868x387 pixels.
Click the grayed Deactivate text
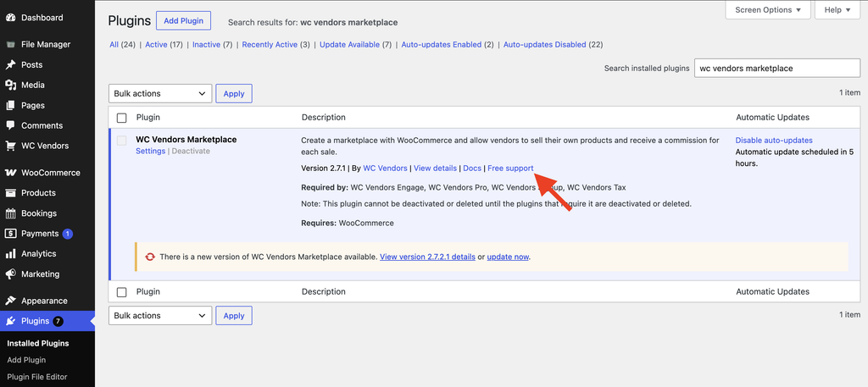pos(191,151)
